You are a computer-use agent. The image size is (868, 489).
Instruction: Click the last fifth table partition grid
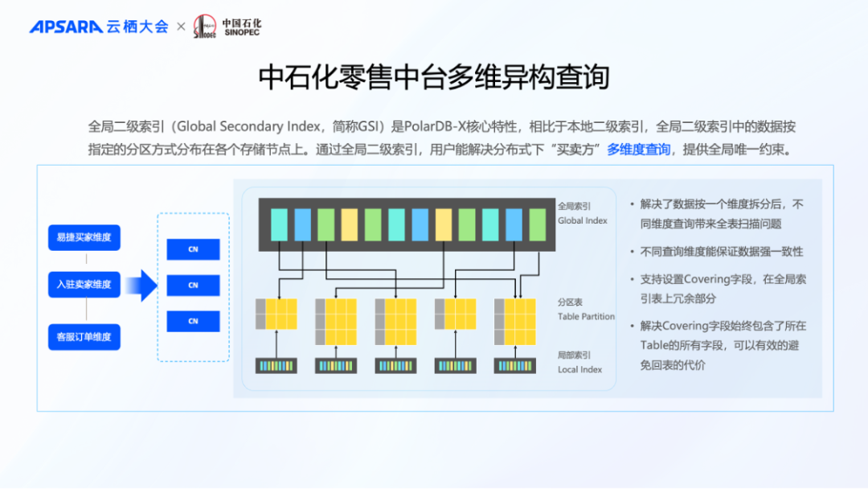pos(515,322)
